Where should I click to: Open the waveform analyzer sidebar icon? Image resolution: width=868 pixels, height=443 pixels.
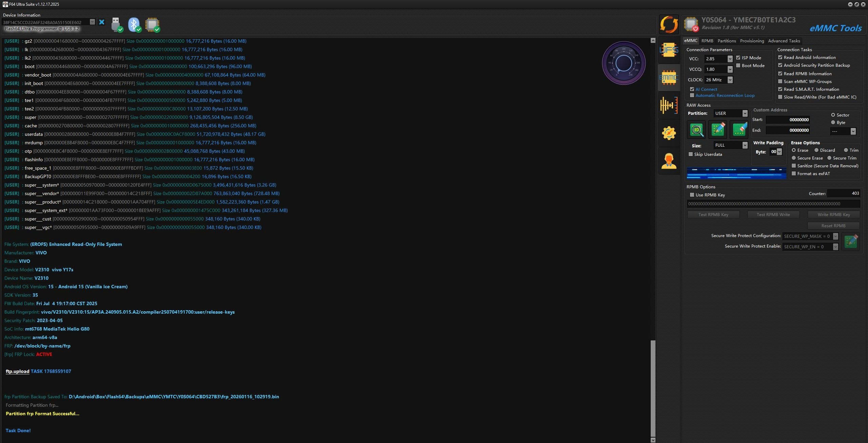[669, 105]
